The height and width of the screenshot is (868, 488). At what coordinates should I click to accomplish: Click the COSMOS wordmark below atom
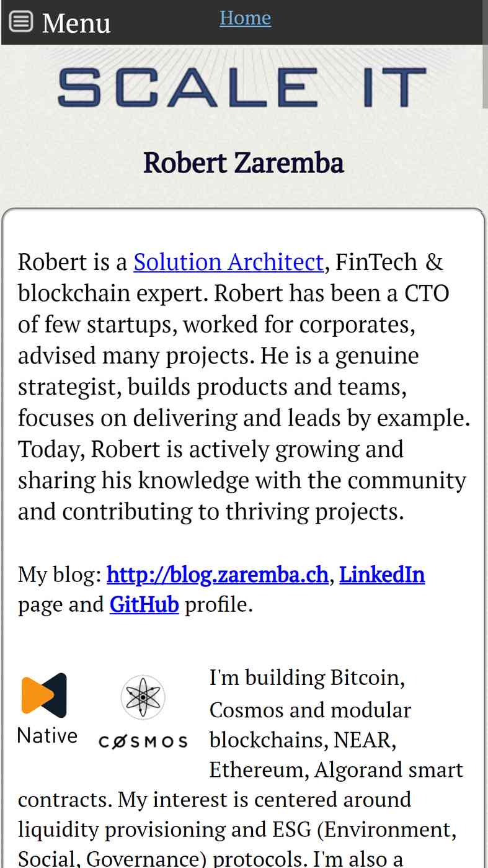pyautogui.click(x=143, y=742)
